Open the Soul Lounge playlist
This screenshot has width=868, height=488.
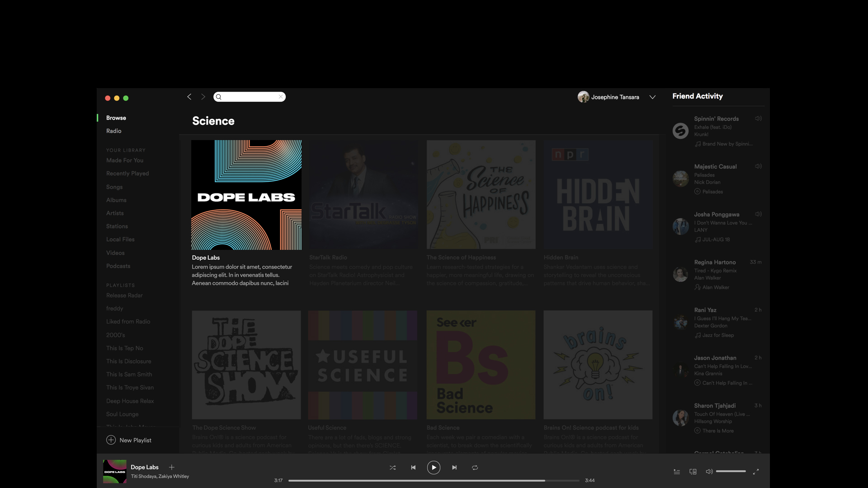click(x=122, y=414)
